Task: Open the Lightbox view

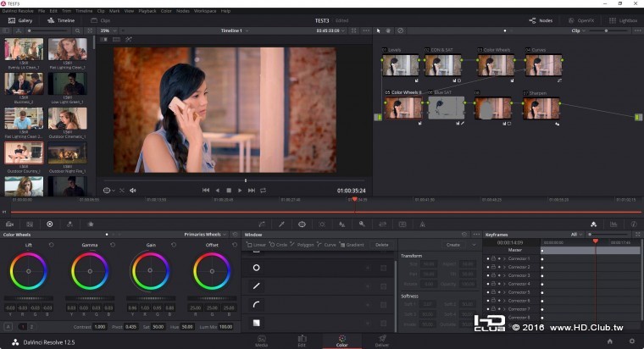Action: pyautogui.click(x=624, y=19)
